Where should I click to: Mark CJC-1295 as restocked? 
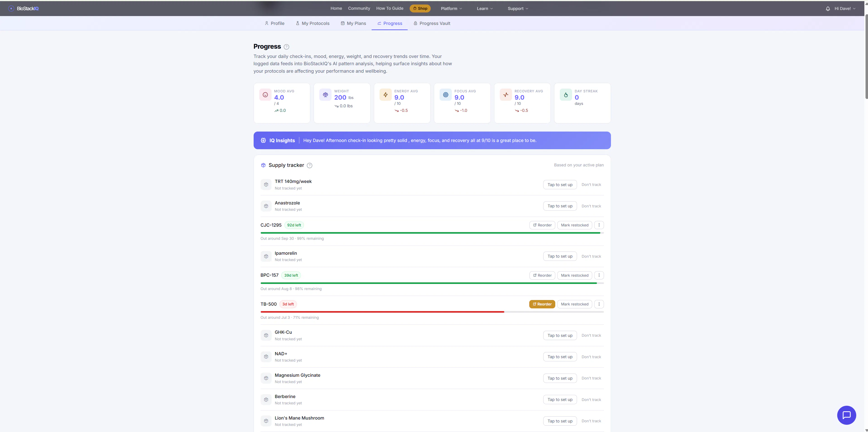coord(575,225)
